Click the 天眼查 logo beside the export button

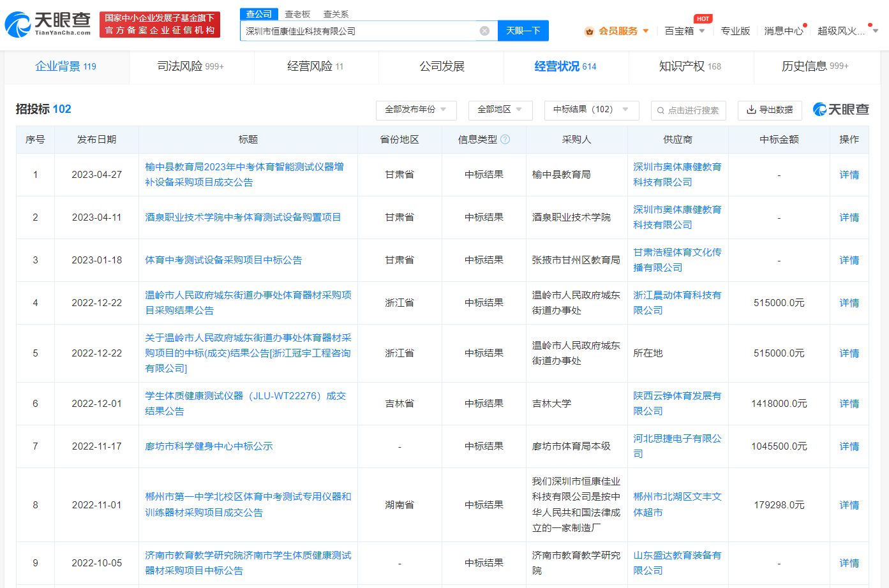click(840, 110)
